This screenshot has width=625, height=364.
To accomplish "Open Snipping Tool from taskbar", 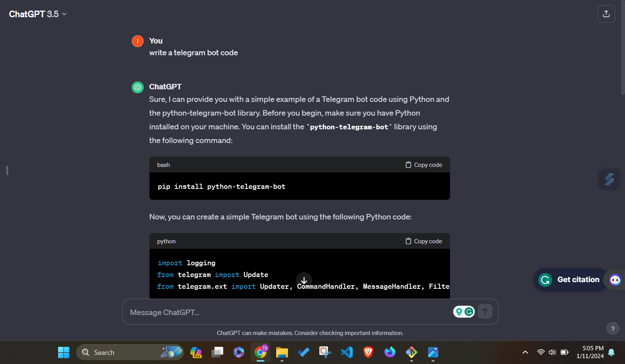I will click(x=325, y=352).
